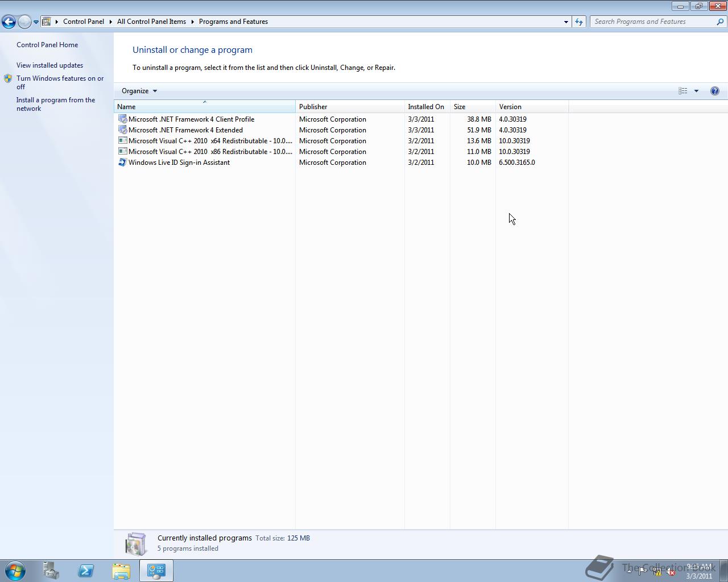
Task: Open the recent pages dropdown arrow
Action: pyautogui.click(x=36, y=22)
